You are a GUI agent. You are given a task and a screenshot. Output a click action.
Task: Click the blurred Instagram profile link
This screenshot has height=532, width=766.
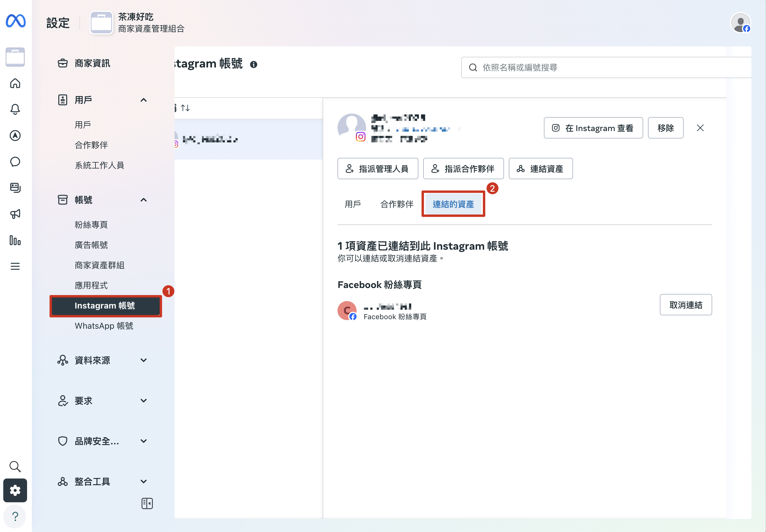pos(423,129)
